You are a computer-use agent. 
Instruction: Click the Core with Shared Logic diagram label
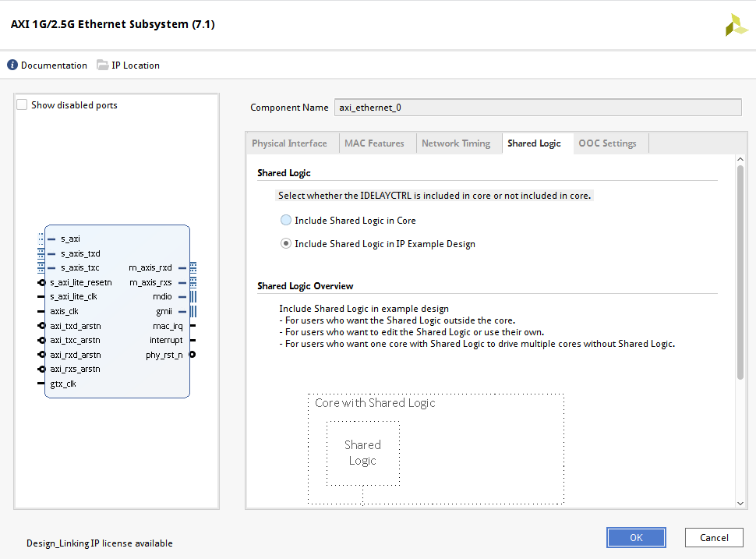click(375, 403)
